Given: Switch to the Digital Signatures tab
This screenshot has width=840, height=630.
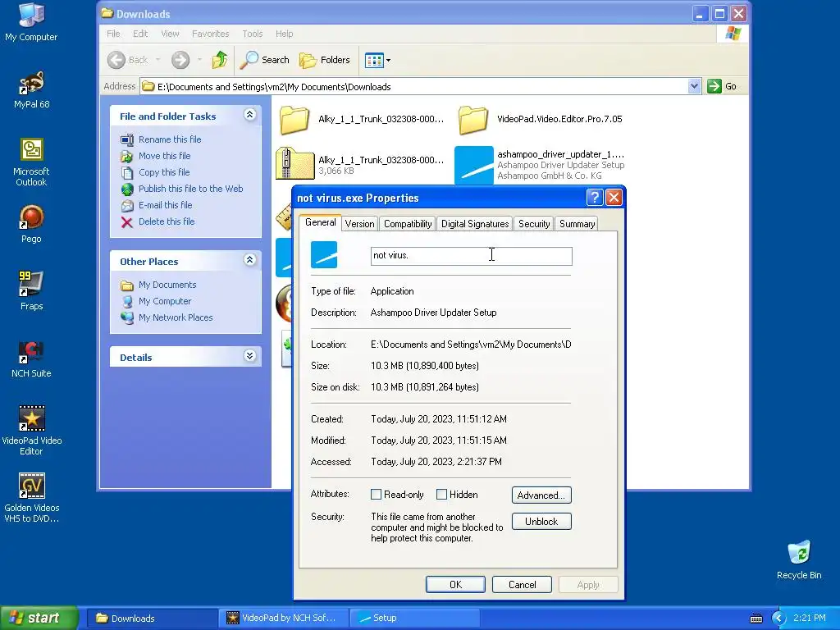Looking at the screenshot, I should (475, 224).
